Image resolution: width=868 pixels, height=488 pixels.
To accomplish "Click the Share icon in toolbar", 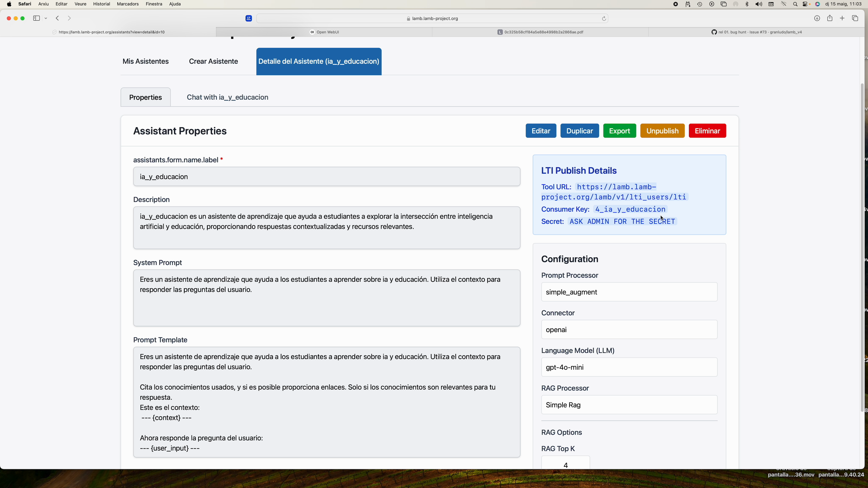I will (830, 18).
